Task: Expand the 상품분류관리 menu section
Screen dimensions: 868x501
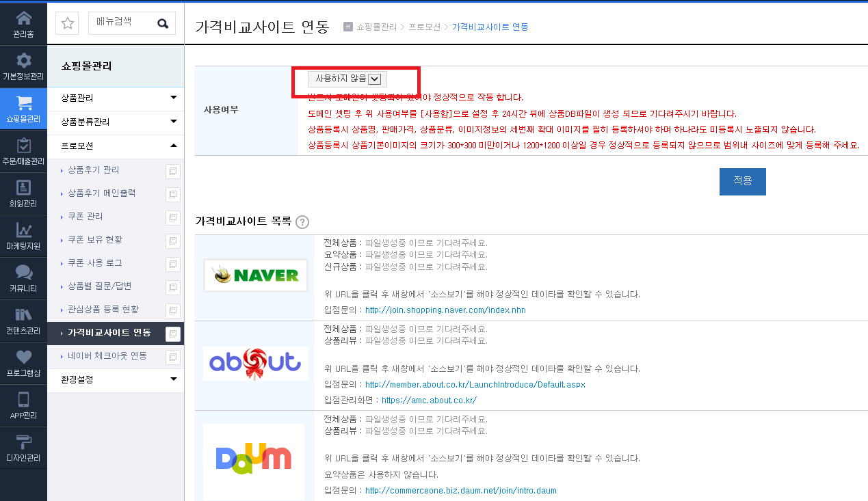Action: pos(116,122)
